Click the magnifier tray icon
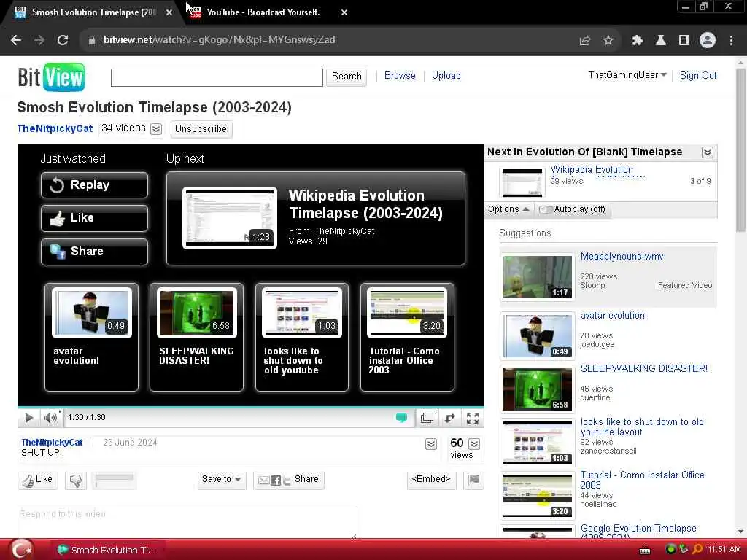 coord(697,550)
